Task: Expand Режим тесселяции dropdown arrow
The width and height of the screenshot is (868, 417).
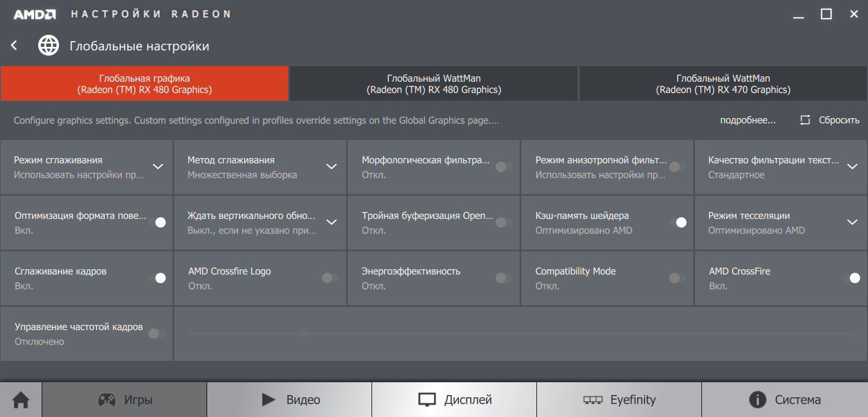Action: pyautogui.click(x=852, y=222)
